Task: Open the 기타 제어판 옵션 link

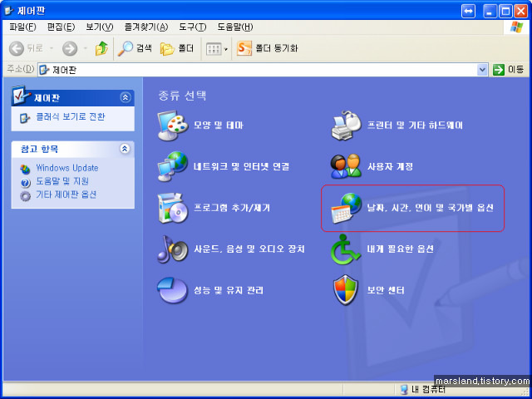Action: pyautogui.click(x=66, y=195)
